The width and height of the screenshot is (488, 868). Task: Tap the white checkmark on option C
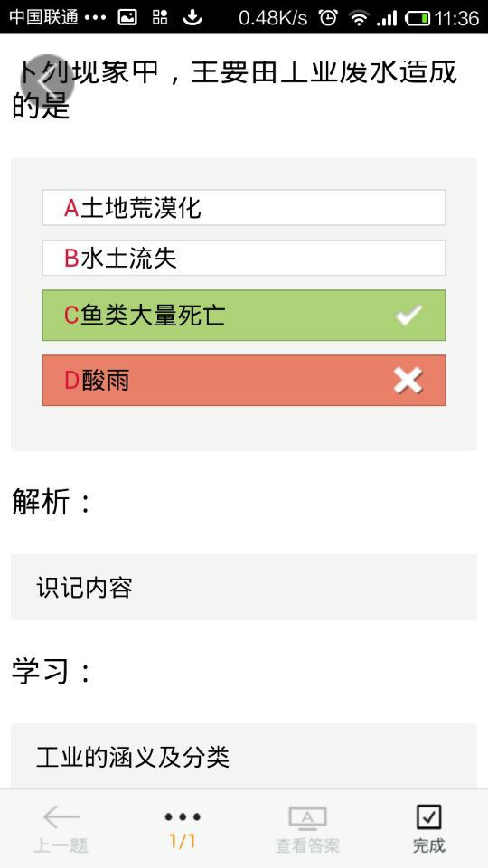pos(408,315)
